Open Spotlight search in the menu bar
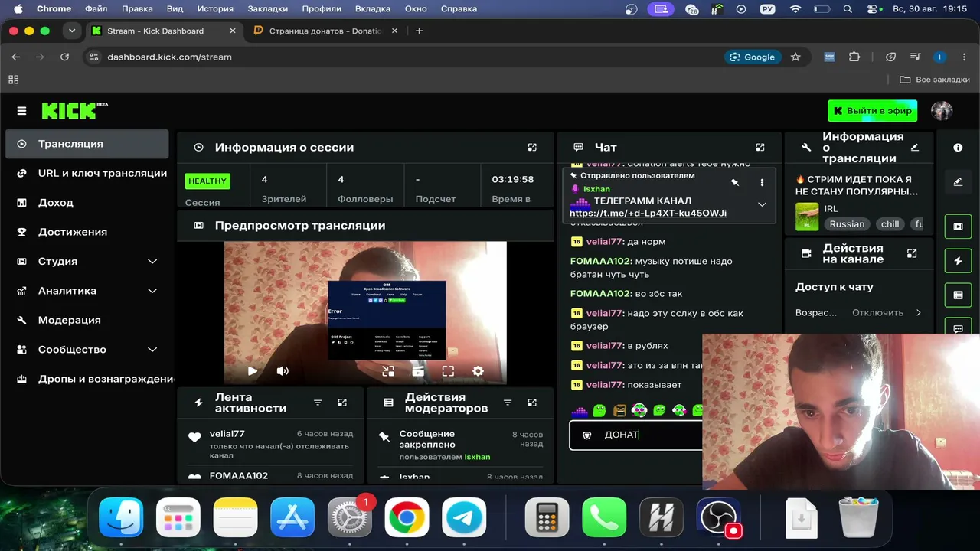The height and width of the screenshot is (551, 980). pyautogui.click(x=848, y=9)
